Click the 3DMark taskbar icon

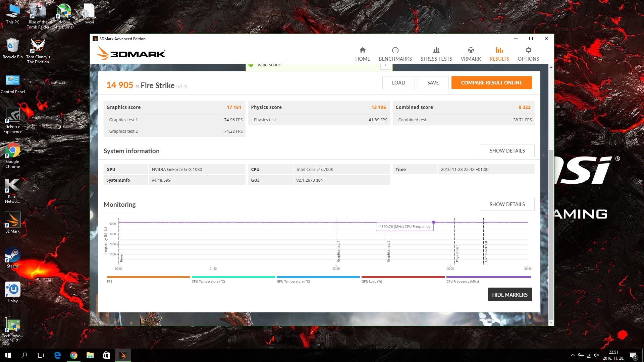click(x=123, y=355)
